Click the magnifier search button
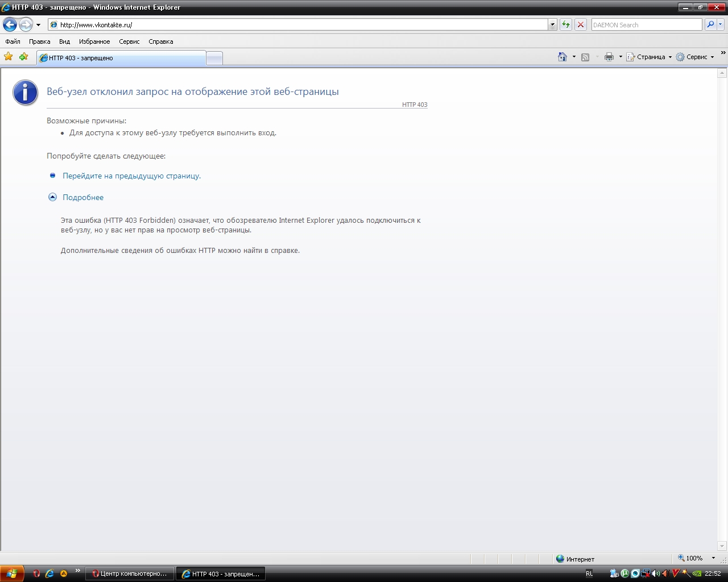Screen dimensions: 728x582 710,24
